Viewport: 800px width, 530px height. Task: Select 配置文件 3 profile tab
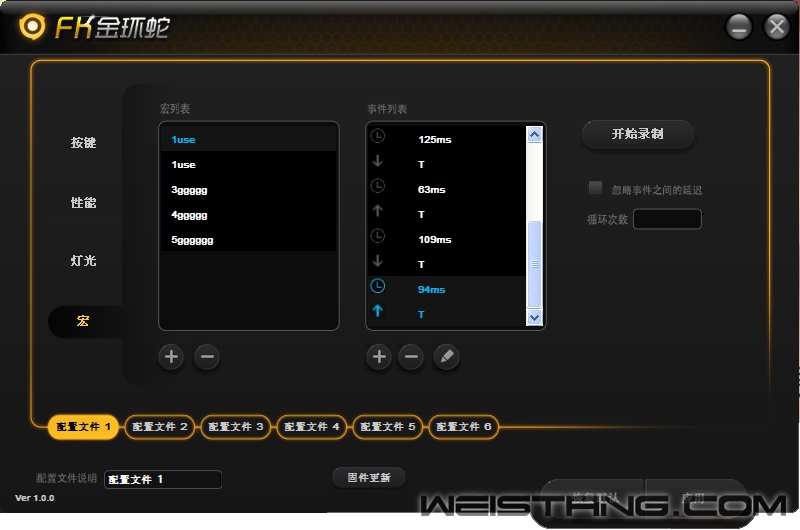click(x=238, y=427)
